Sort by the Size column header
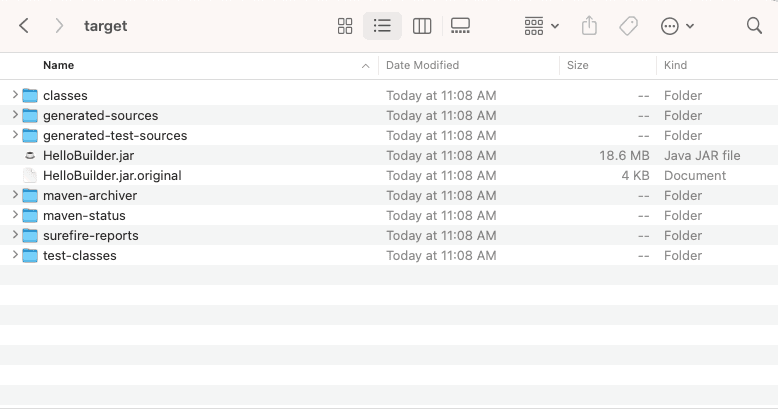This screenshot has width=778, height=410. [x=578, y=65]
